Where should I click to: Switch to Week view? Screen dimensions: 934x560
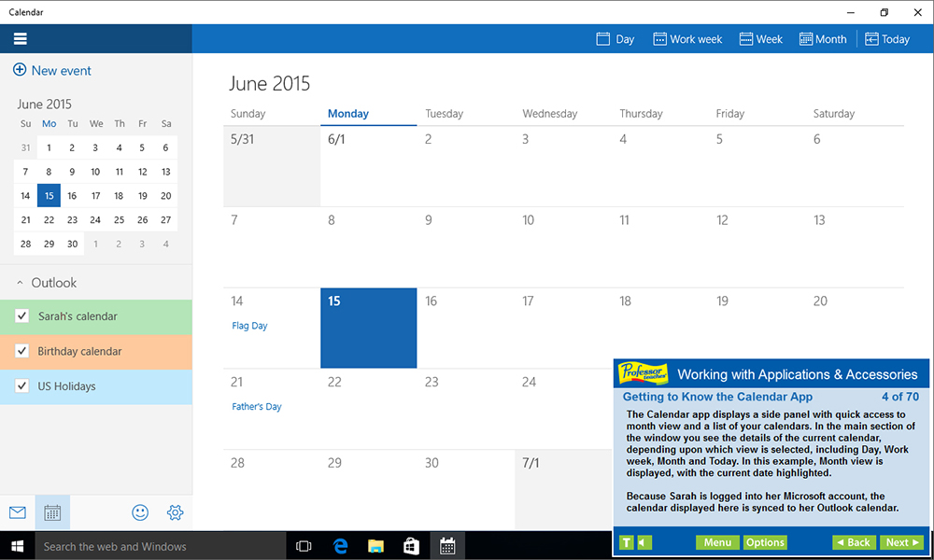(x=761, y=39)
